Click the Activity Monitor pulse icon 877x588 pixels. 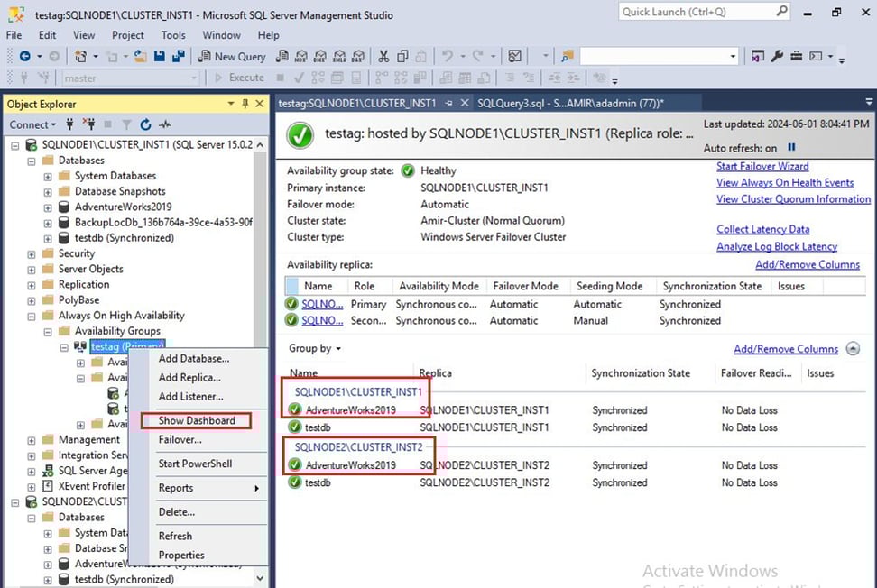(x=164, y=124)
